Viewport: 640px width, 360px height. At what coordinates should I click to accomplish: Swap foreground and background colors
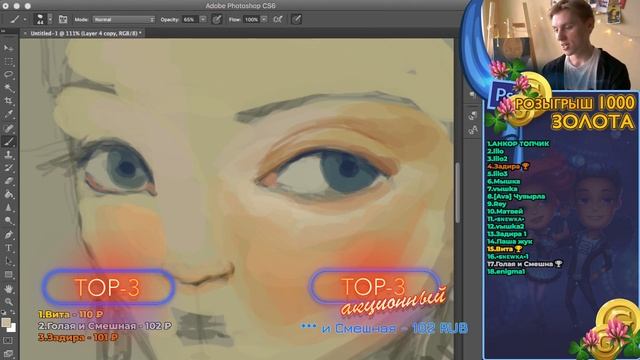pos(13,313)
